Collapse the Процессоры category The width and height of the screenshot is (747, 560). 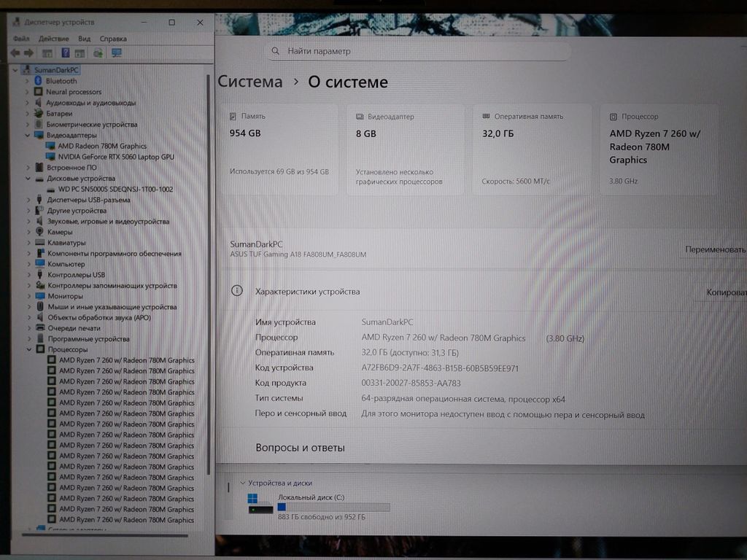(x=28, y=349)
